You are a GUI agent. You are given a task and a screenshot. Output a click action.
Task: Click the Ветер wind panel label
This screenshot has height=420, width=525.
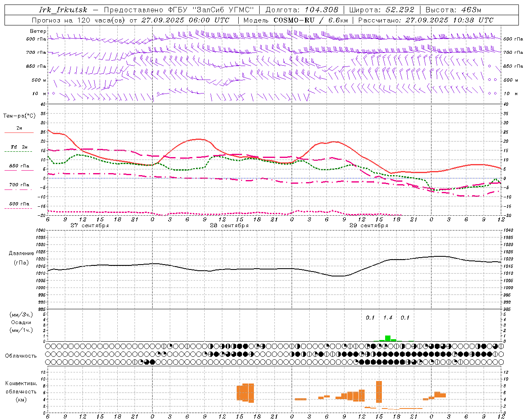coord(38,31)
